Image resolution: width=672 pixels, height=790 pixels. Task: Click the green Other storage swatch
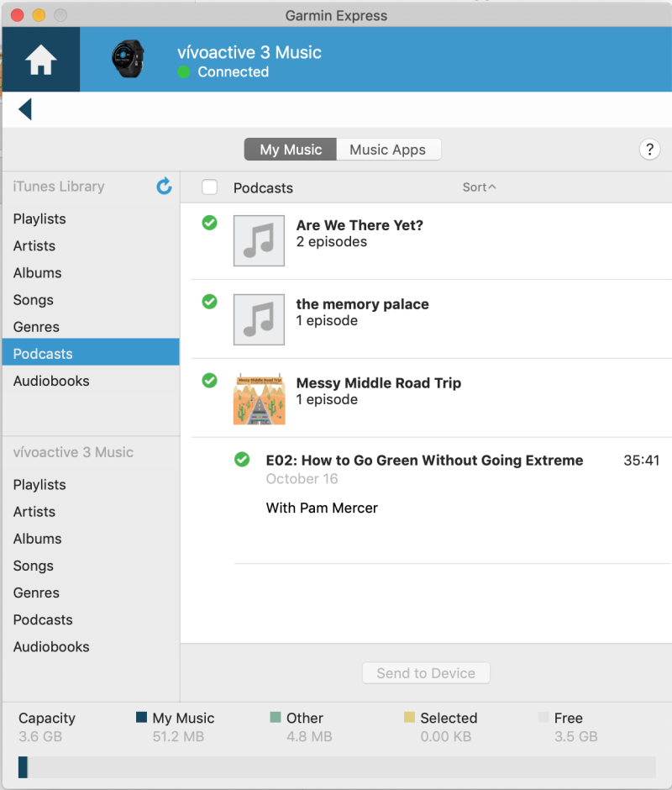click(x=275, y=717)
